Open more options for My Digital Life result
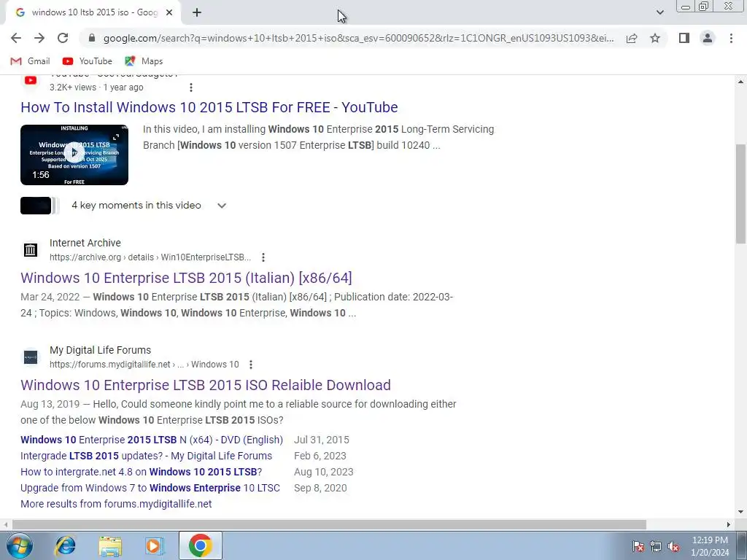The height and width of the screenshot is (560, 747). tap(251, 365)
